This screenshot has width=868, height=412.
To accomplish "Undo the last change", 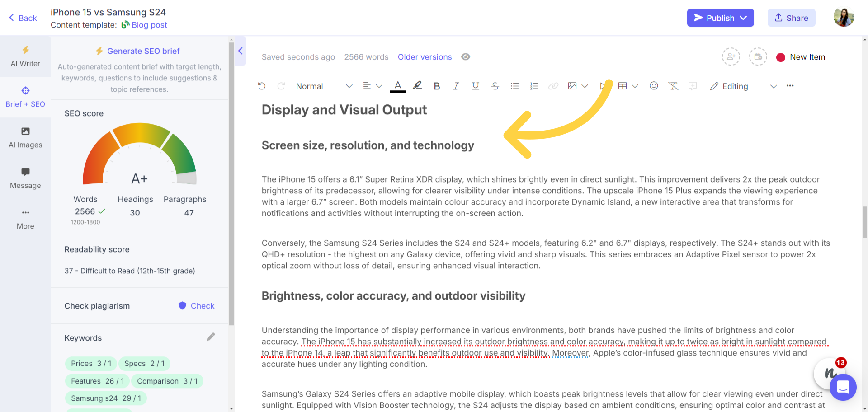I will [x=262, y=86].
